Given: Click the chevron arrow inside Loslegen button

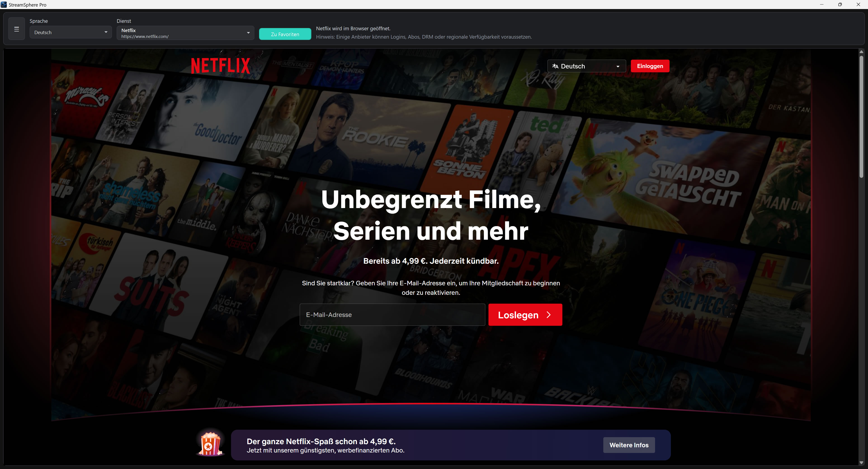Looking at the screenshot, I should pos(549,314).
